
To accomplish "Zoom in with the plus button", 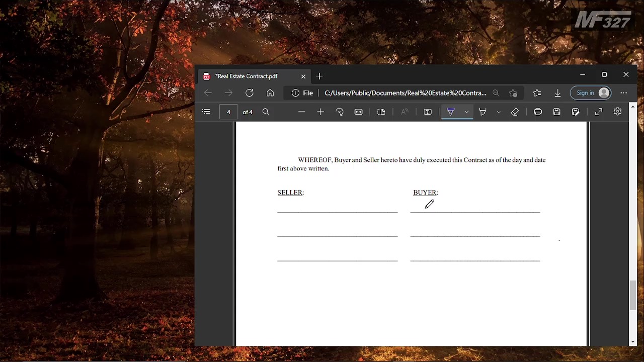I will coord(320,112).
